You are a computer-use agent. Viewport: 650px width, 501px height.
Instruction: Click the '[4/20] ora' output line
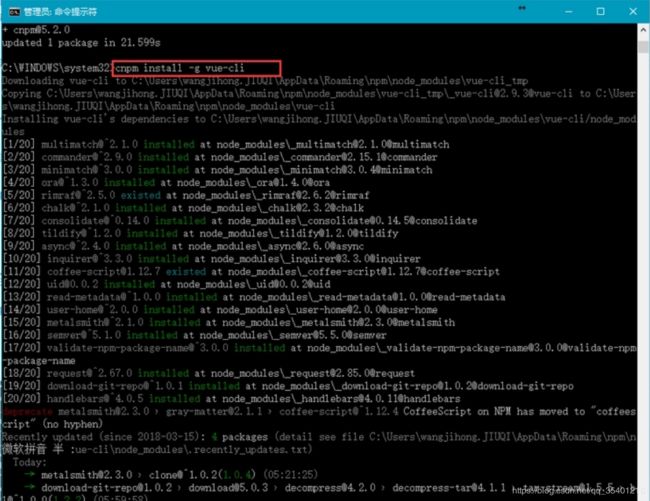[x=166, y=183]
